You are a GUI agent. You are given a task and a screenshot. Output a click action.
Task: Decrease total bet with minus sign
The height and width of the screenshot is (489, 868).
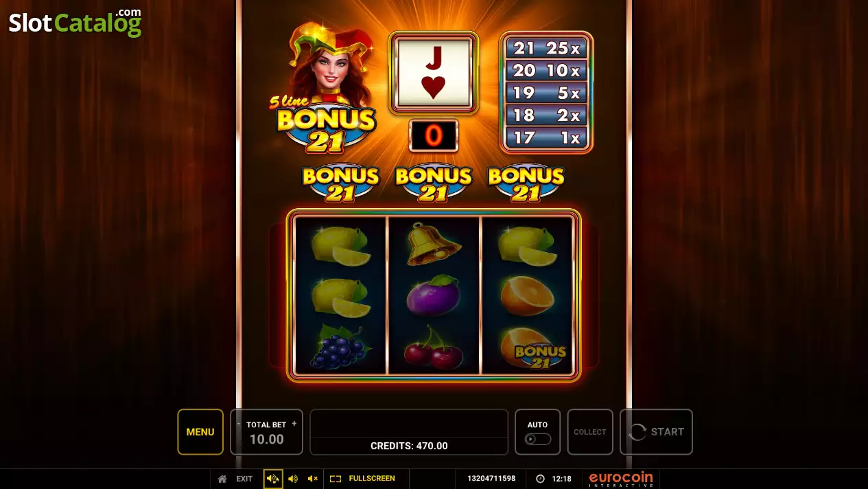point(239,424)
